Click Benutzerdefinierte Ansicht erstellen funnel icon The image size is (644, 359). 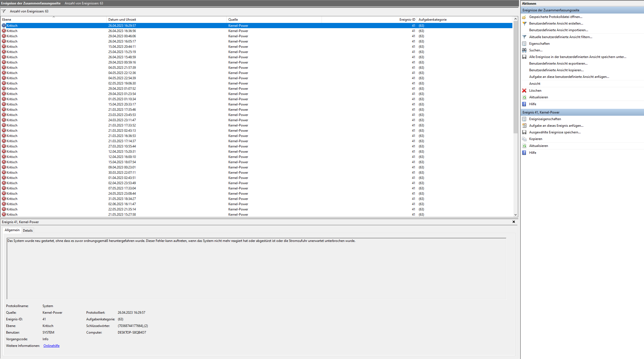(524, 23)
